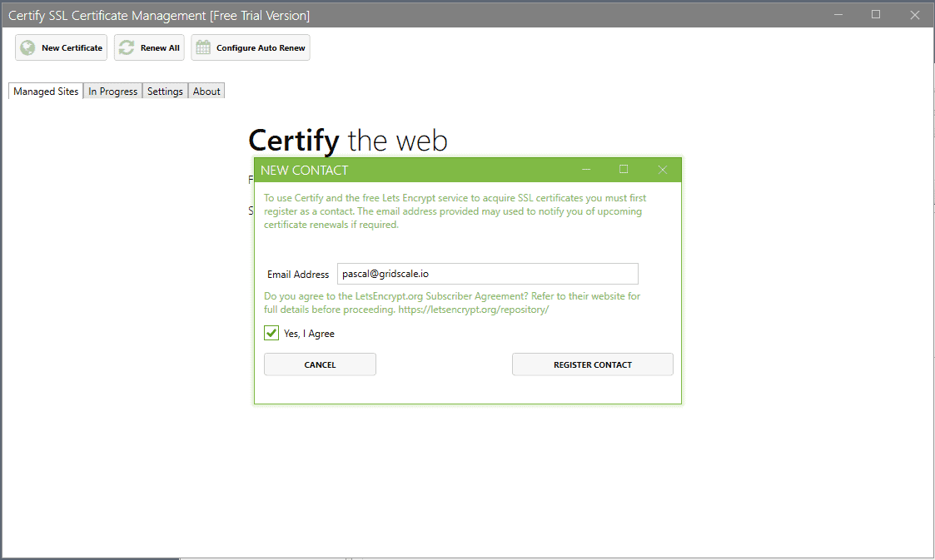Open the Settings tab
This screenshot has width=935, height=560.
coord(164,91)
